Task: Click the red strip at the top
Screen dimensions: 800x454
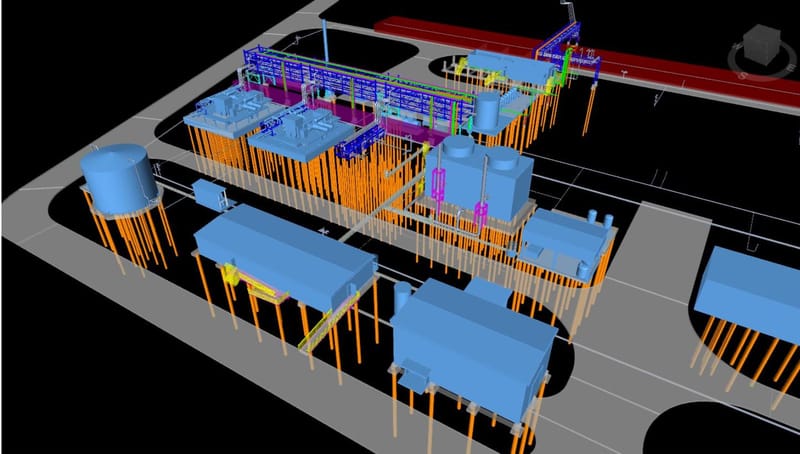Action: point(600,48)
